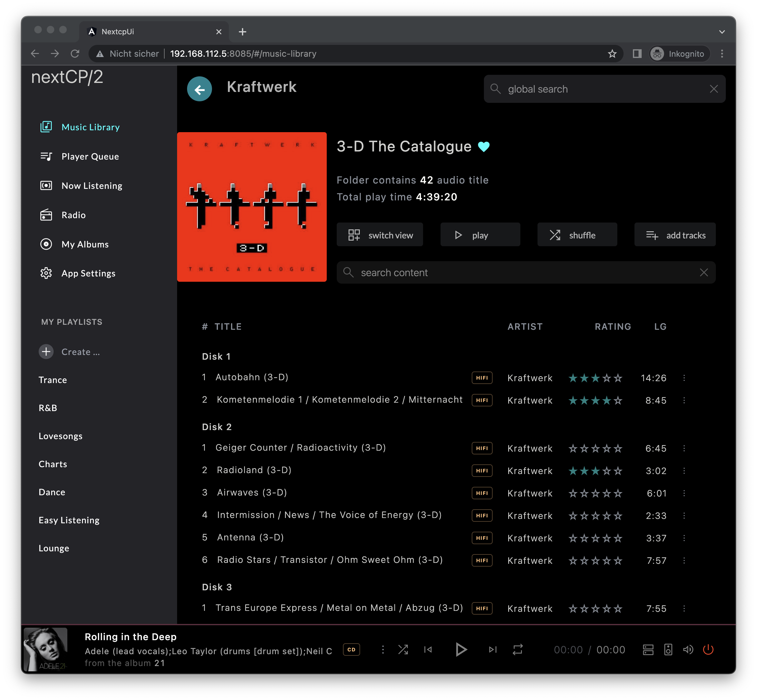Viewport: 757px width, 700px height.
Task: Open the renderer speaker device icon
Action: coord(668,649)
